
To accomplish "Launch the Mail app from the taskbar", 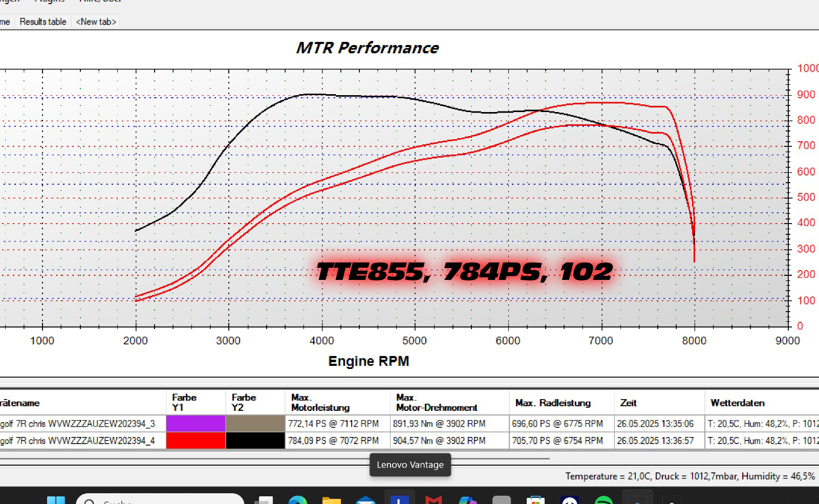I will [365, 500].
